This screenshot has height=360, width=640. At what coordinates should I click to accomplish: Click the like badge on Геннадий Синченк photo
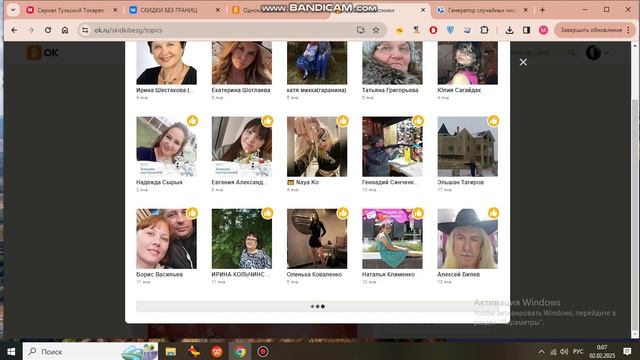(418, 121)
